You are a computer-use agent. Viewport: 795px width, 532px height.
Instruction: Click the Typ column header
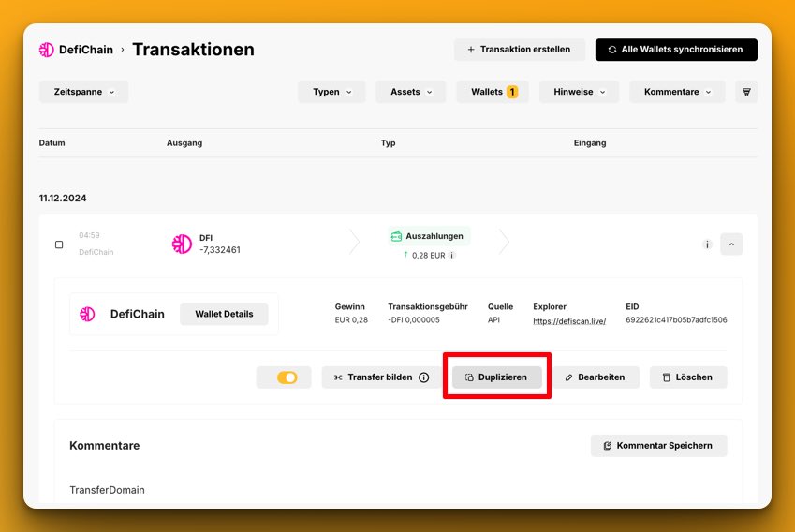coord(388,143)
